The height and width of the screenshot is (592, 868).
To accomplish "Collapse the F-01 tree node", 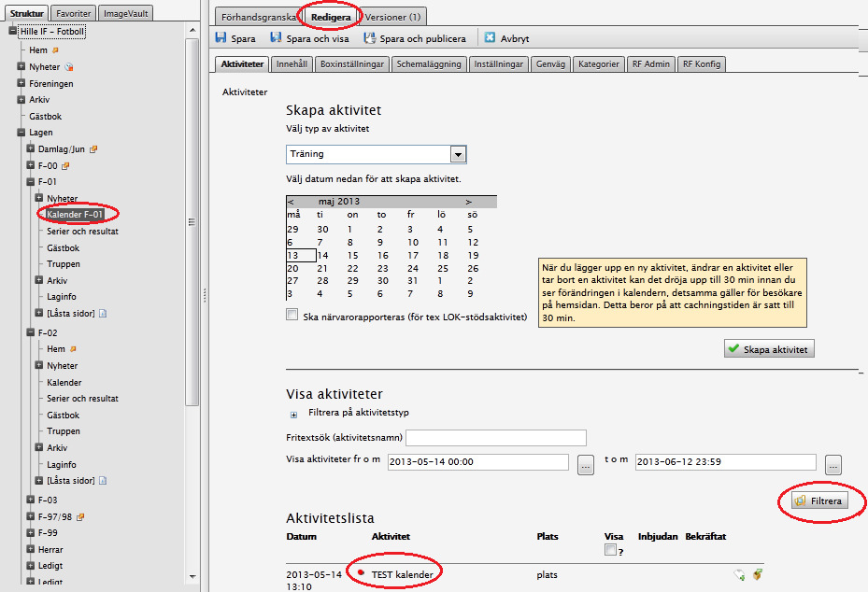I will click(x=31, y=181).
